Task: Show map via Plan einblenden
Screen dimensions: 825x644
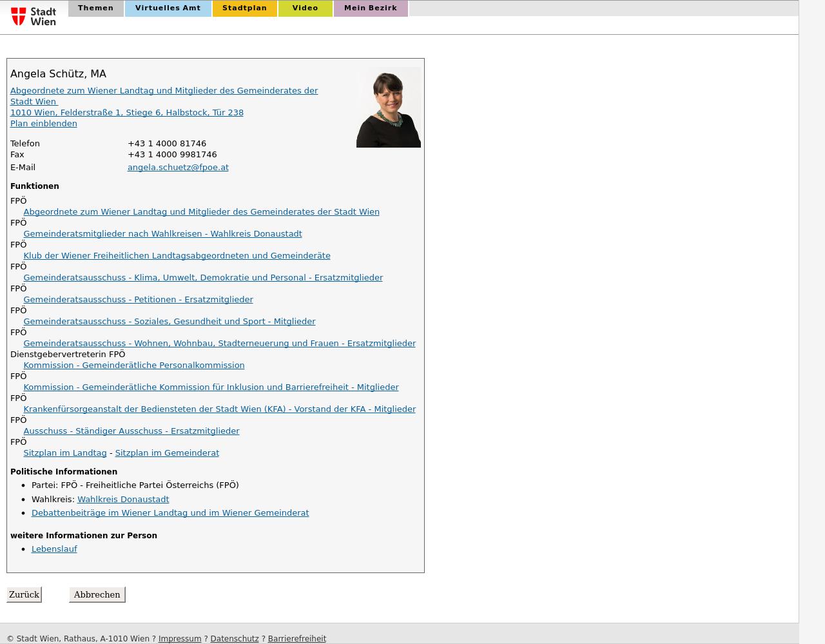Action: (43, 124)
